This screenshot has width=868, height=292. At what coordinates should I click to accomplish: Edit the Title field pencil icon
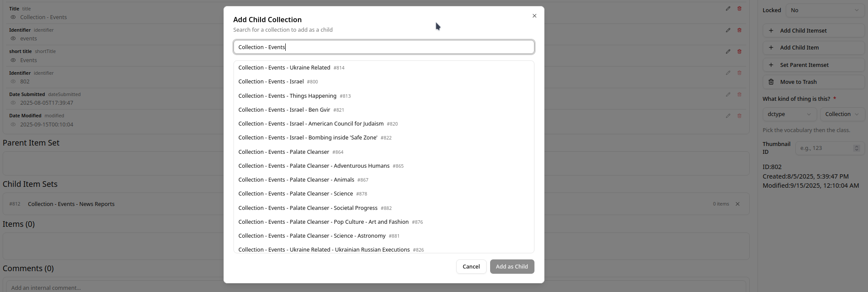pos(728,8)
